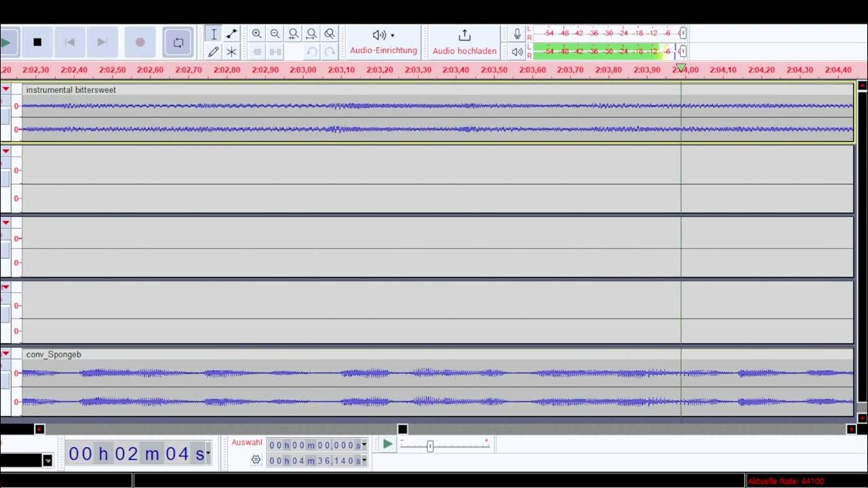Zoom in with the magnifier plus
The width and height of the screenshot is (868, 488).
(257, 34)
